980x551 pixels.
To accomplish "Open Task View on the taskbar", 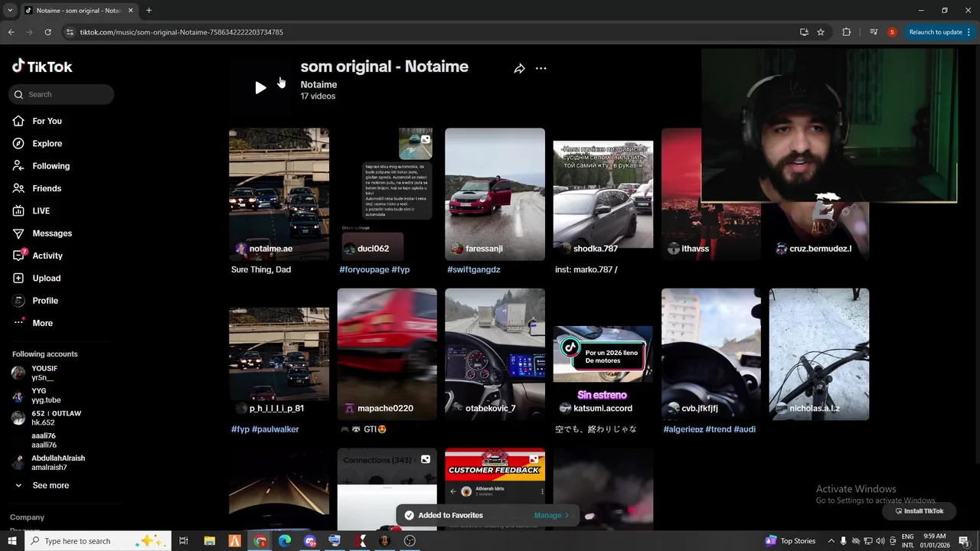I will click(184, 541).
